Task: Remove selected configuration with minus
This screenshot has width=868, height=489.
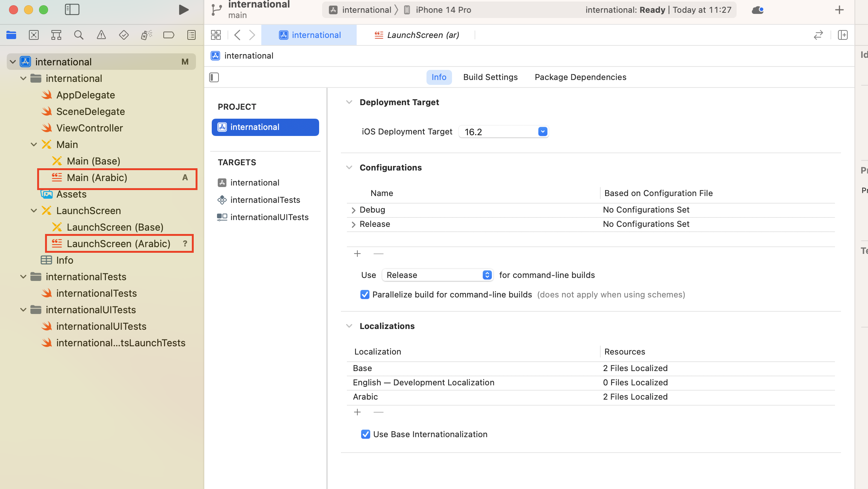Action: pyautogui.click(x=378, y=254)
